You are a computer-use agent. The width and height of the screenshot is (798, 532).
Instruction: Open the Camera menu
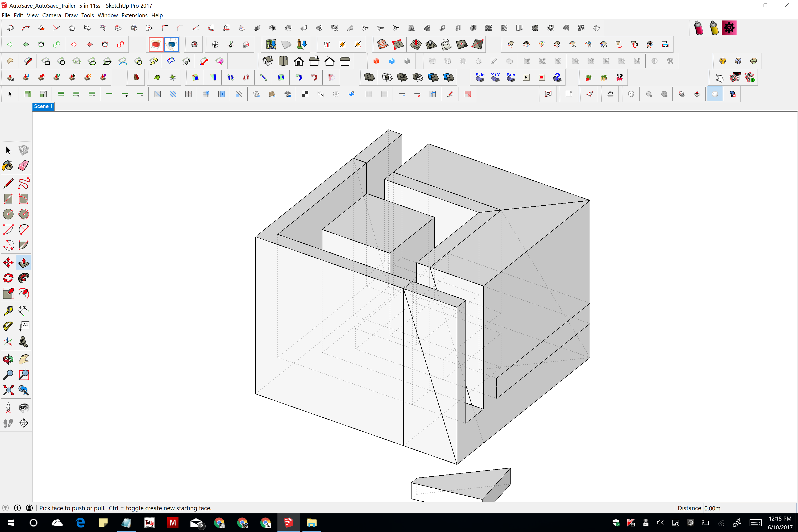pos(52,15)
